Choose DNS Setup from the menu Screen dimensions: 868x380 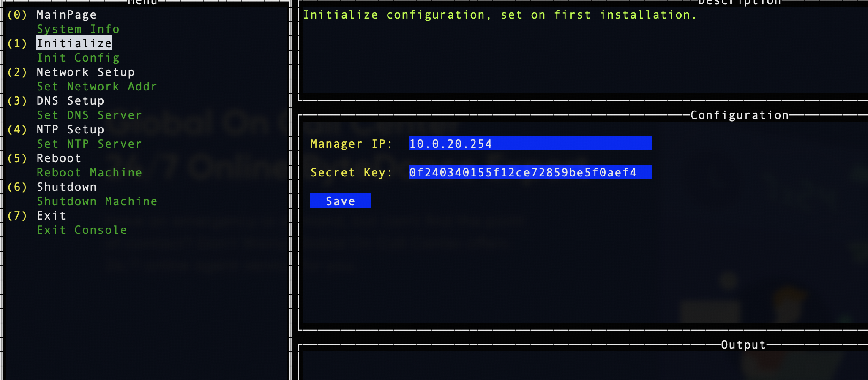[x=70, y=101]
